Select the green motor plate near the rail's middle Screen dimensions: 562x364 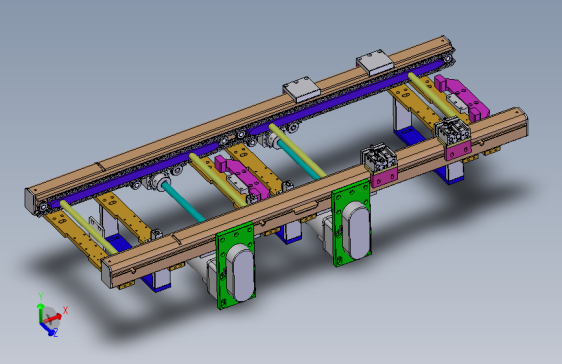[x=351, y=224]
